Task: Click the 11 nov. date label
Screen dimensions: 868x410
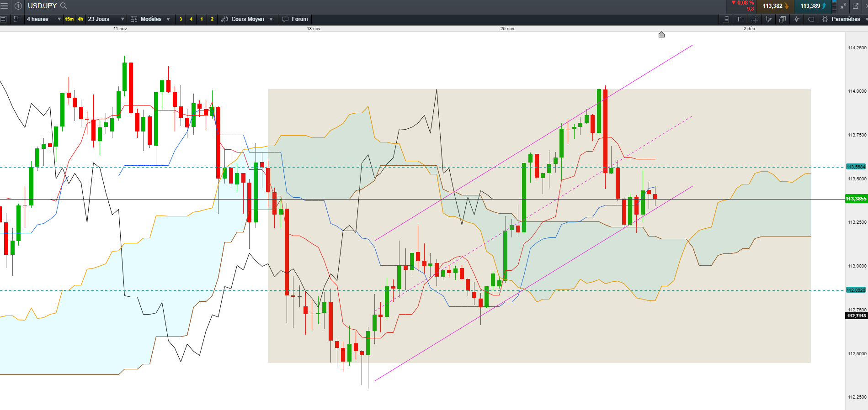Action: point(121,29)
